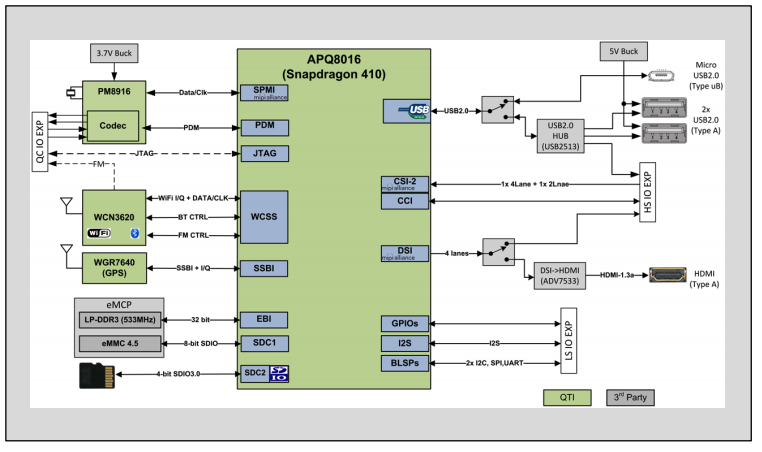
Task: Select the 3.7V Buck block
Action: point(114,53)
